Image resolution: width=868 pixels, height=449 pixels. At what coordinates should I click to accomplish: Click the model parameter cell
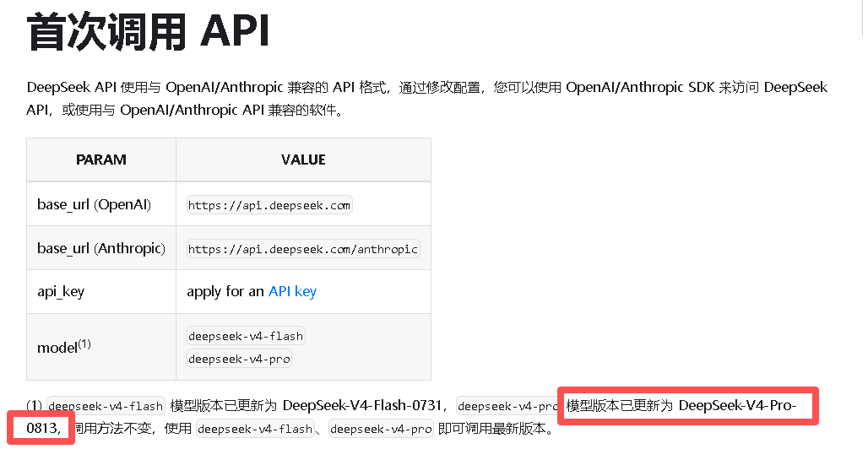point(101,347)
